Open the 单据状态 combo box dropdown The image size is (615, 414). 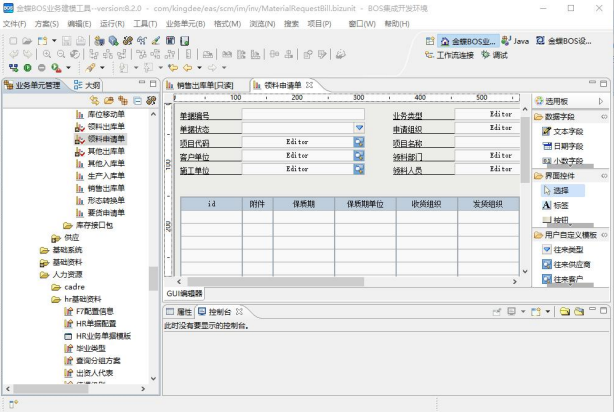[359, 128]
